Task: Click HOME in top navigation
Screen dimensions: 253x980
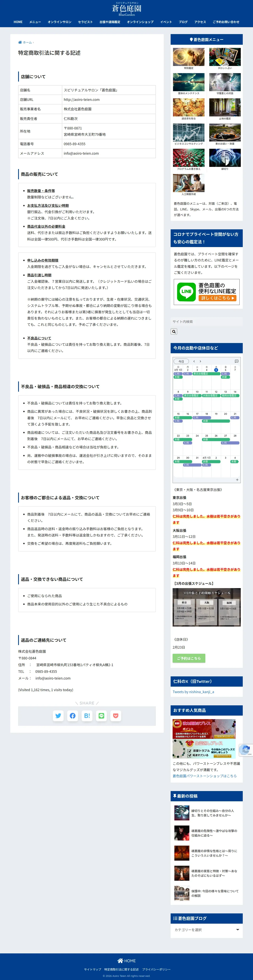Action: click(x=18, y=22)
